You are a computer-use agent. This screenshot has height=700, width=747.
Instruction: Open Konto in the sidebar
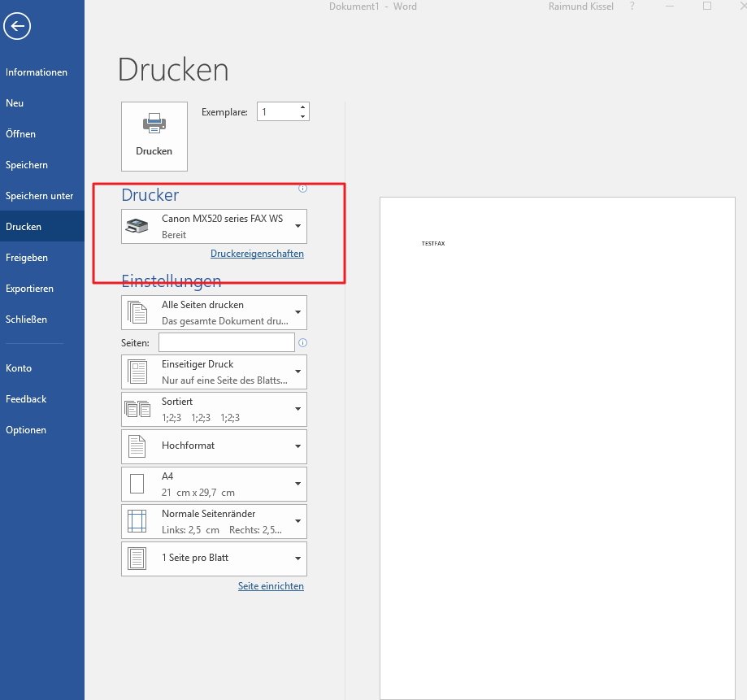[42, 367]
